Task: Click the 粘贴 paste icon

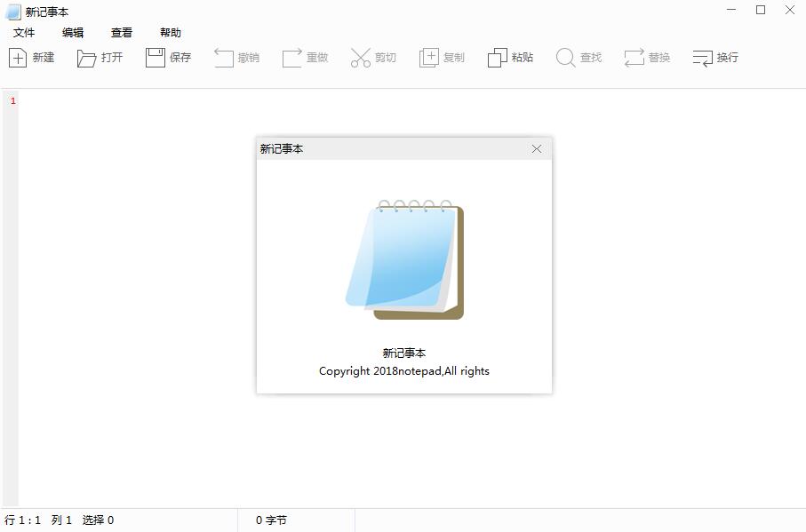Action: point(510,57)
